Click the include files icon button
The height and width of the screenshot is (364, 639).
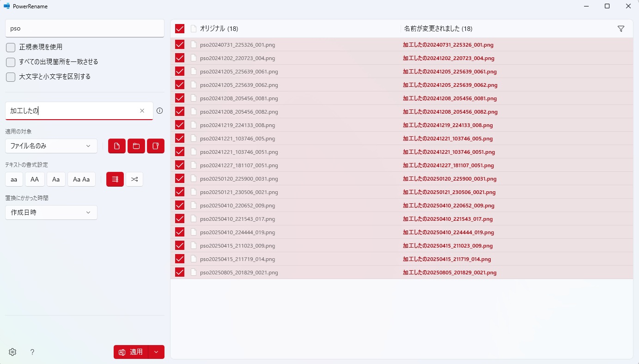pyautogui.click(x=117, y=146)
